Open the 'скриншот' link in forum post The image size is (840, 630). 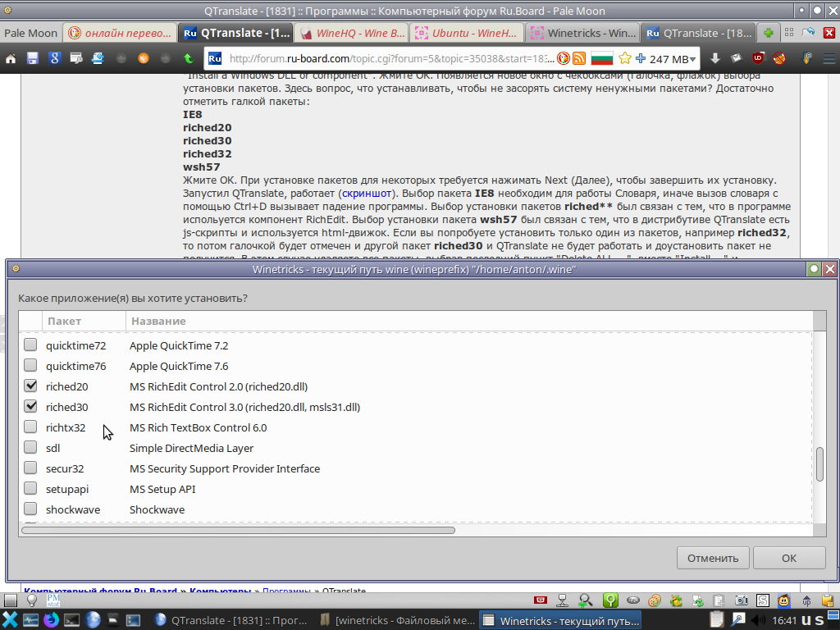[367, 194]
